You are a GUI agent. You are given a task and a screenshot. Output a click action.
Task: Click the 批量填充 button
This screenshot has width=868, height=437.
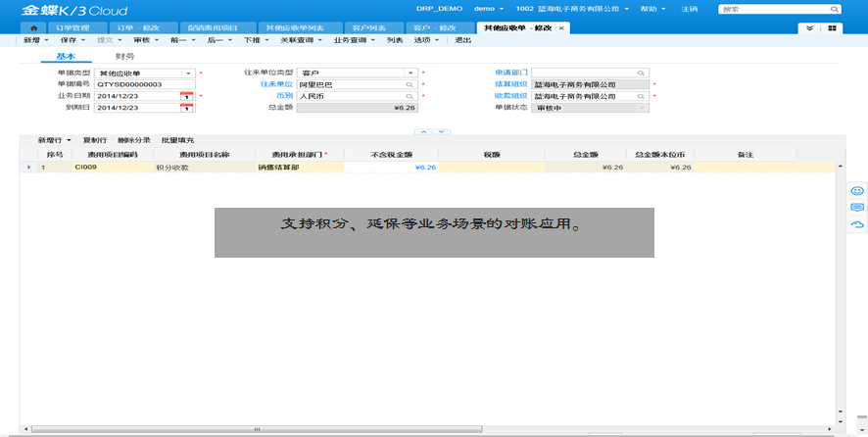click(177, 141)
